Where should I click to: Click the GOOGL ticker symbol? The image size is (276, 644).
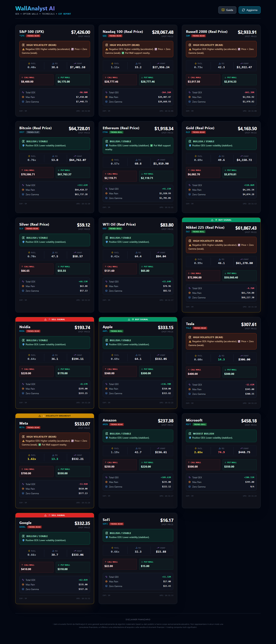22,527
